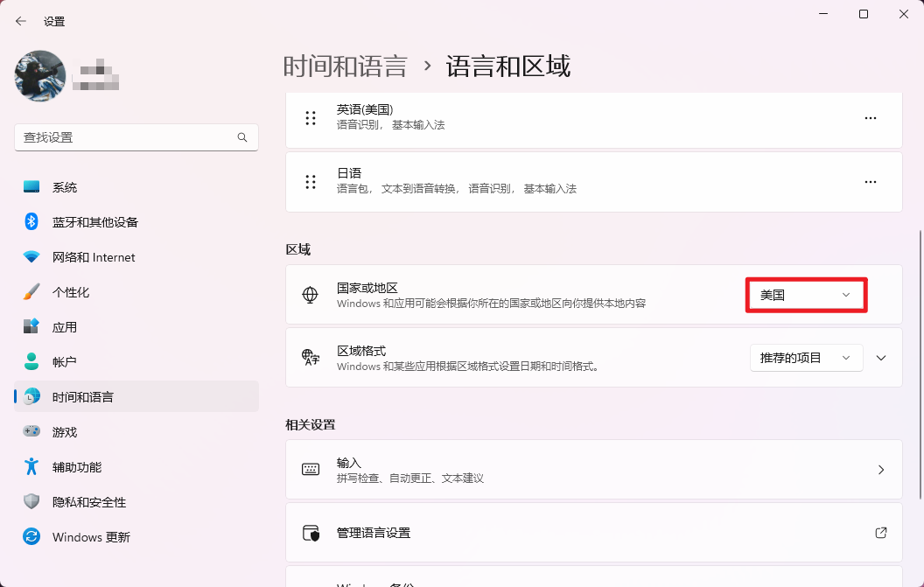
Task: Open the 输入 settings page
Action: coord(591,470)
